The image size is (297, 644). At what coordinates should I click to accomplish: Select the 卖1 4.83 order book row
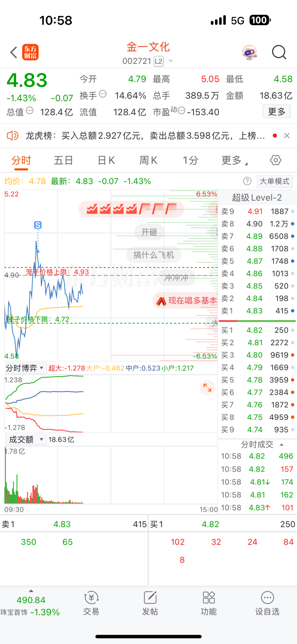click(x=258, y=311)
